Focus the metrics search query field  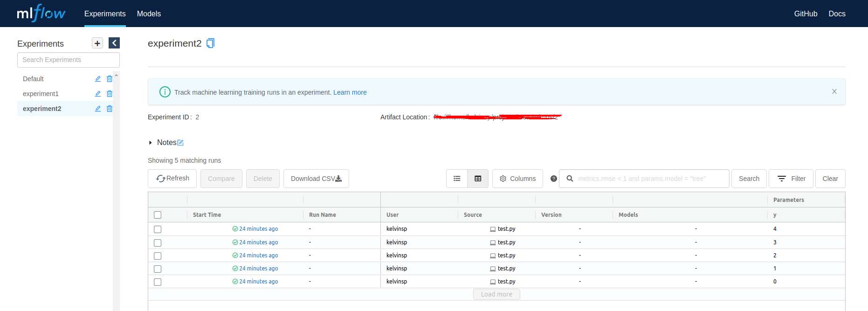tap(644, 179)
